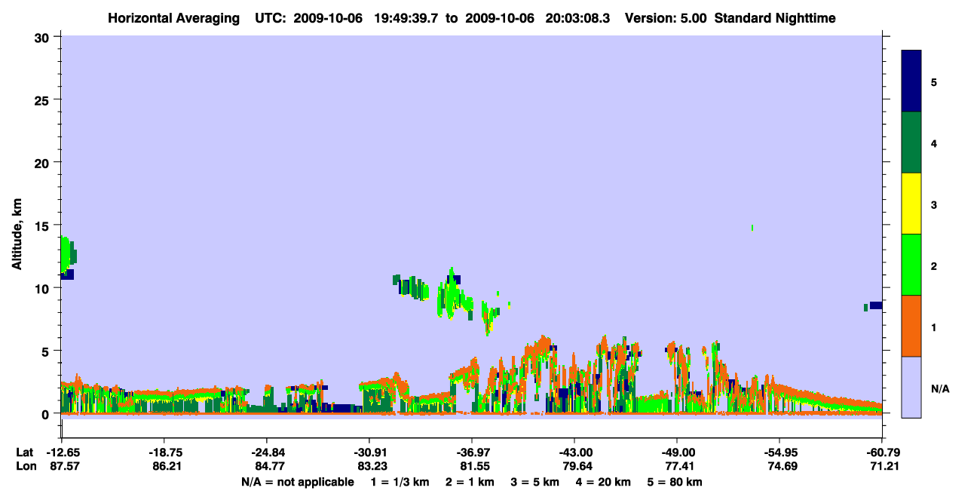Click the dark green level 4 colorbar segment
Image resolution: width=980 pixels, height=503 pixels.
pos(911,143)
